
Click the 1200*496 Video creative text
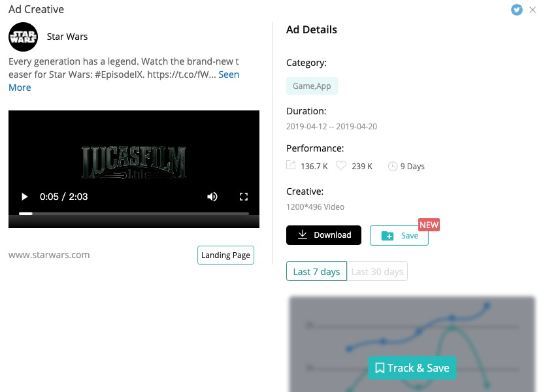pos(315,206)
